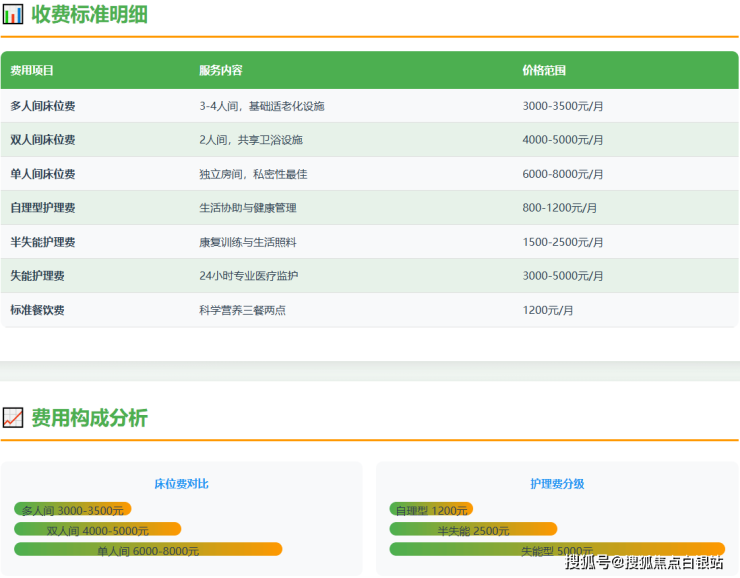The width and height of the screenshot is (740, 578).
Task: Select the 双人间床位费 row label
Action: [43, 140]
